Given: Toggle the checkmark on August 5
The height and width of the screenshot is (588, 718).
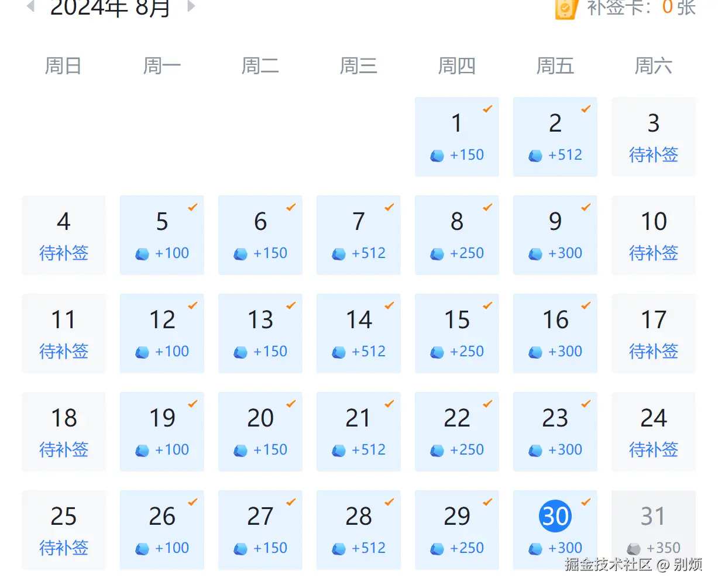Looking at the screenshot, I should coord(194,207).
